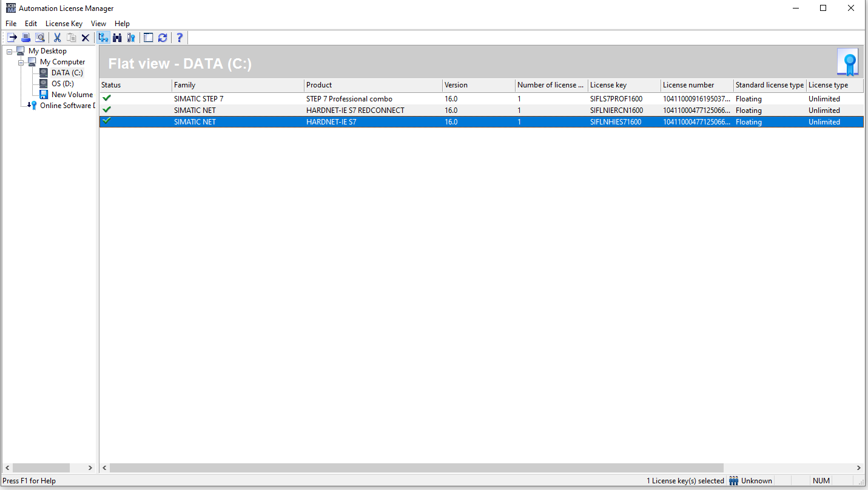Click left arrow of license table's horizontal scrollbar
Viewport: 868px width, 490px height.
[x=105, y=468]
